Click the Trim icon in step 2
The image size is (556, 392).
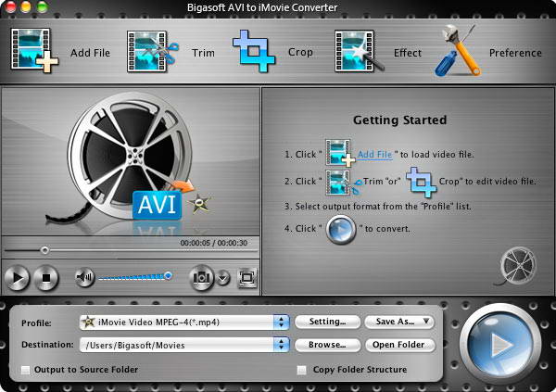pyautogui.click(x=342, y=183)
